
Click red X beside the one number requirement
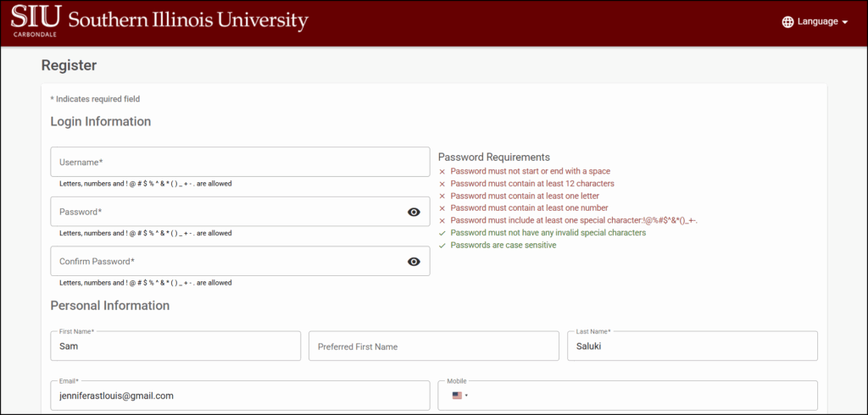442,208
